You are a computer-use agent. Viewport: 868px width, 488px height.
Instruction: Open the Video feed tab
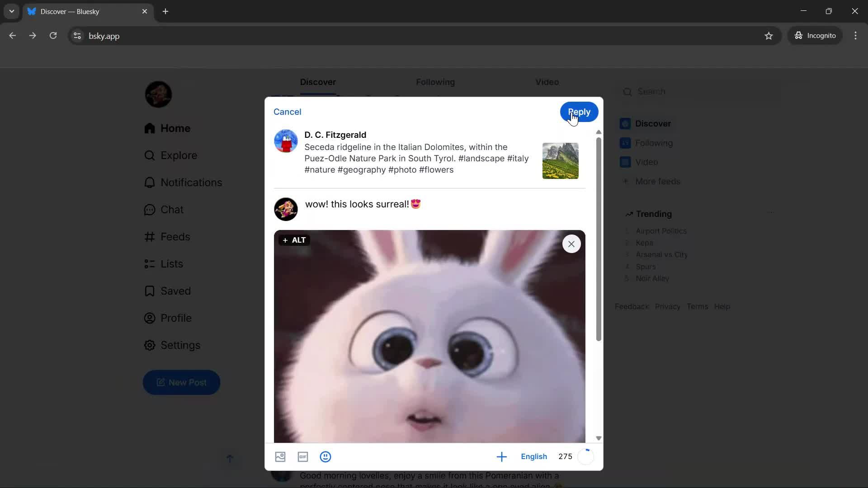tap(547, 82)
